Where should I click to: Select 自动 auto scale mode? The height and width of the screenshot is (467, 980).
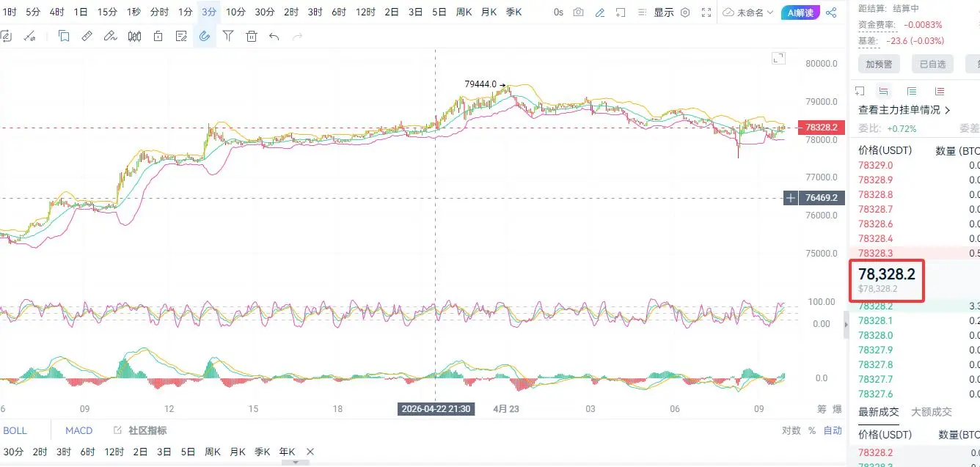(x=833, y=430)
